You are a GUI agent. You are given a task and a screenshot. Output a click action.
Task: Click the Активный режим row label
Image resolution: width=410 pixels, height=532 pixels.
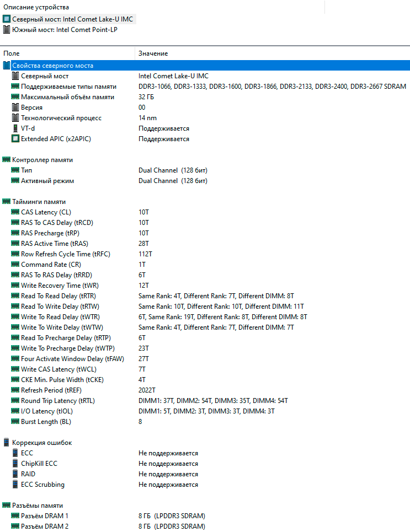click(x=47, y=181)
